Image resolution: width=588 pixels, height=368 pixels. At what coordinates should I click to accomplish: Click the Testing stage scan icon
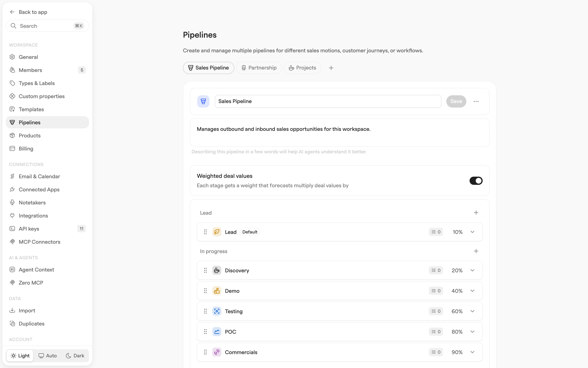pyautogui.click(x=216, y=311)
